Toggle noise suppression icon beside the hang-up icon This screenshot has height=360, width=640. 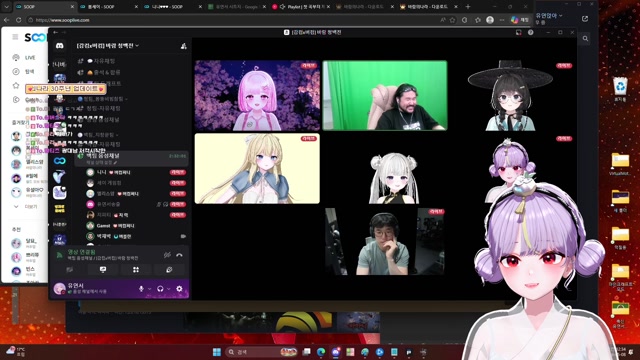pos(167,255)
